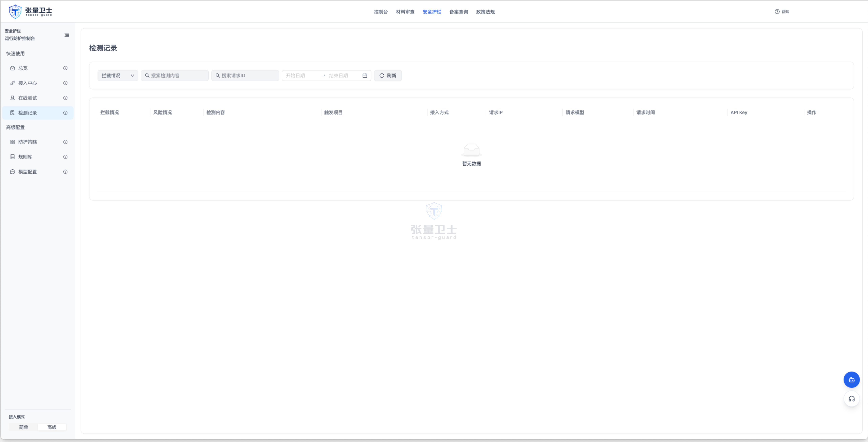Screen dimensions: 868x442
Task: Show info for 规则库
Action: pos(65,157)
